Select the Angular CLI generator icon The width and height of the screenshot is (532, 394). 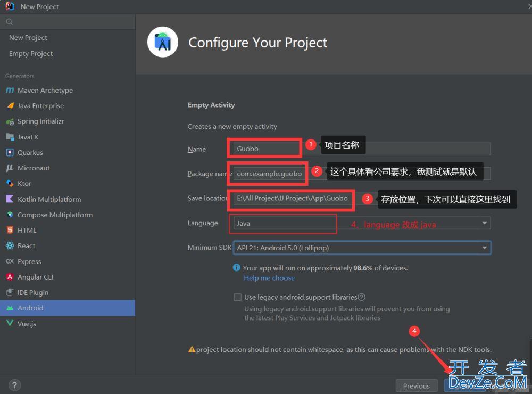tap(10, 277)
